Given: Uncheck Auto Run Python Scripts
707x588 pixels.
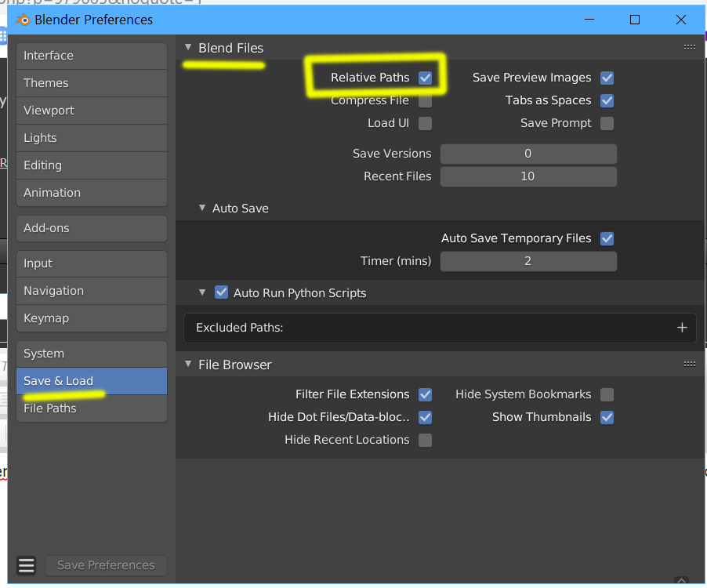Looking at the screenshot, I should (221, 292).
